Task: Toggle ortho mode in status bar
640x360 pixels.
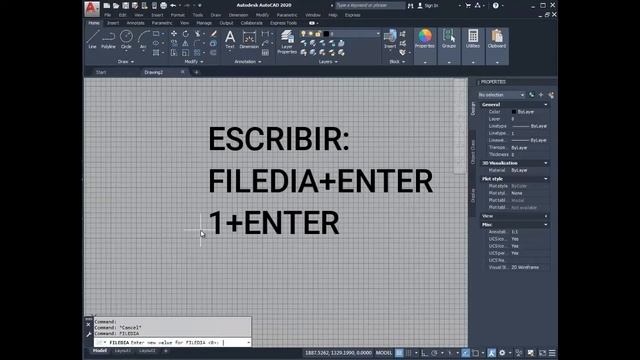Action: pyautogui.click(x=424, y=353)
